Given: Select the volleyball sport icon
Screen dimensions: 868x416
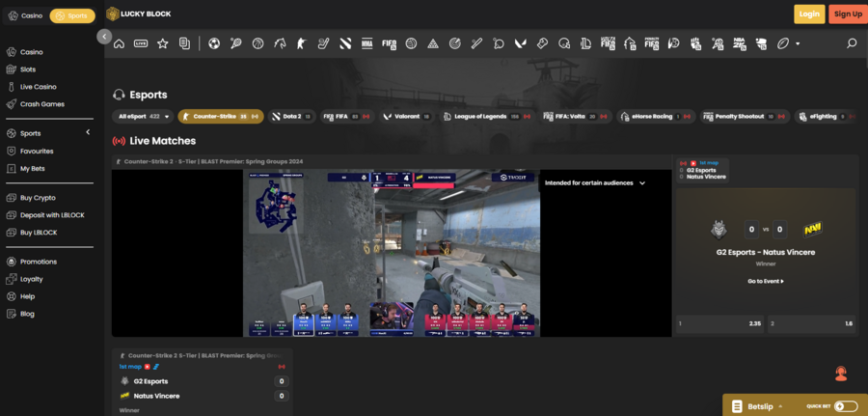Looking at the screenshot, I should tap(411, 43).
